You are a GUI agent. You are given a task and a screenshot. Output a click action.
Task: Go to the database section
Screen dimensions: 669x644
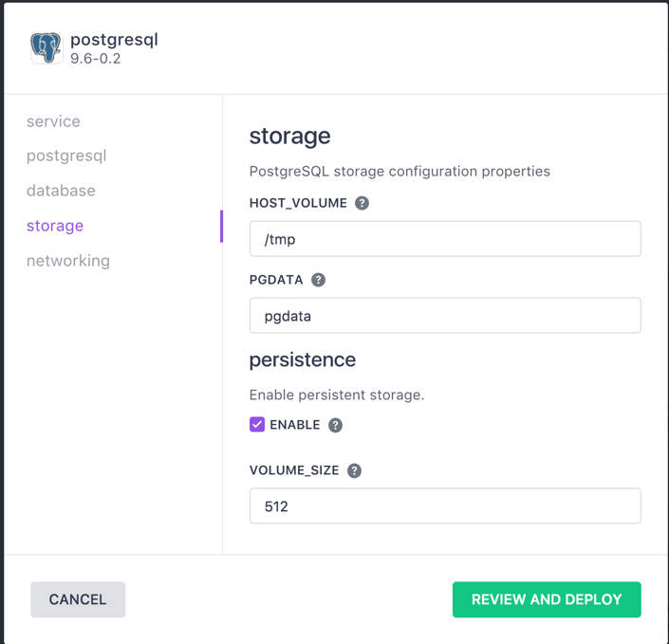pos(61,191)
